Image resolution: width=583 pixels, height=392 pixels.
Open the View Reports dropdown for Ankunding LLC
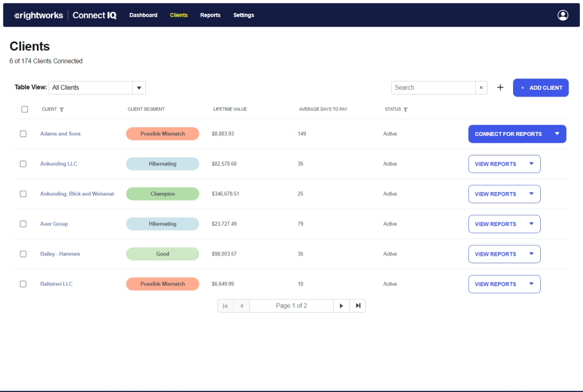[532, 164]
